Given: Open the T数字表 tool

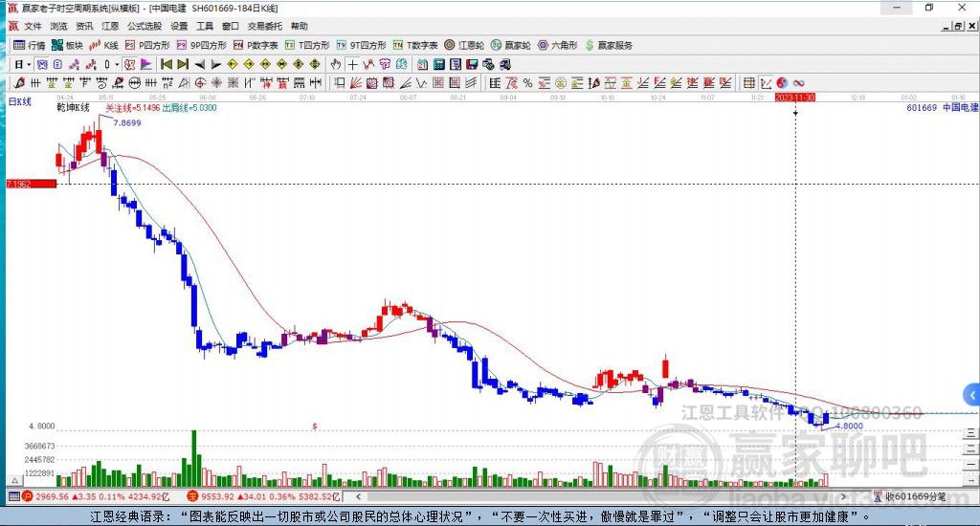Looking at the screenshot, I should pyautogui.click(x=415, y=45).
